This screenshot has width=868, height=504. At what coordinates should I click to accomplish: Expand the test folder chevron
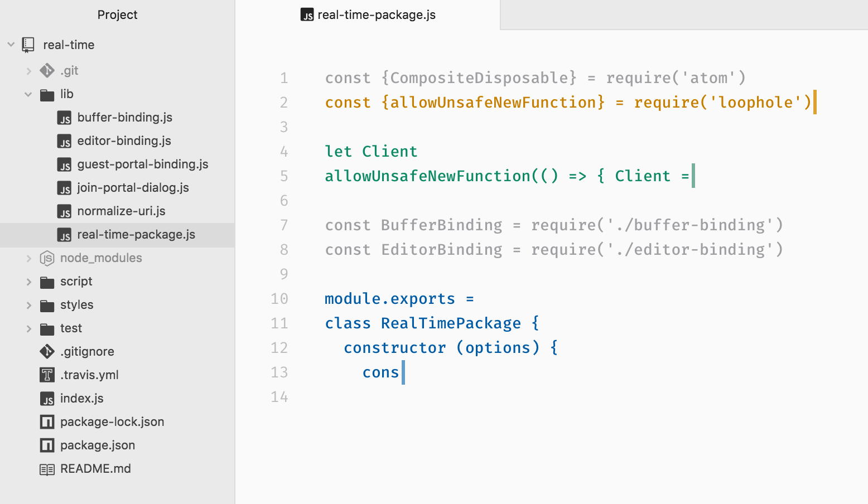pos(29,328)
